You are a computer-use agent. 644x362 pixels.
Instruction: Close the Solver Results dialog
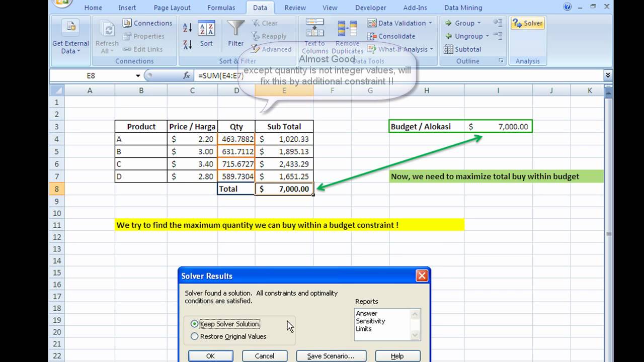coord(422,276)
